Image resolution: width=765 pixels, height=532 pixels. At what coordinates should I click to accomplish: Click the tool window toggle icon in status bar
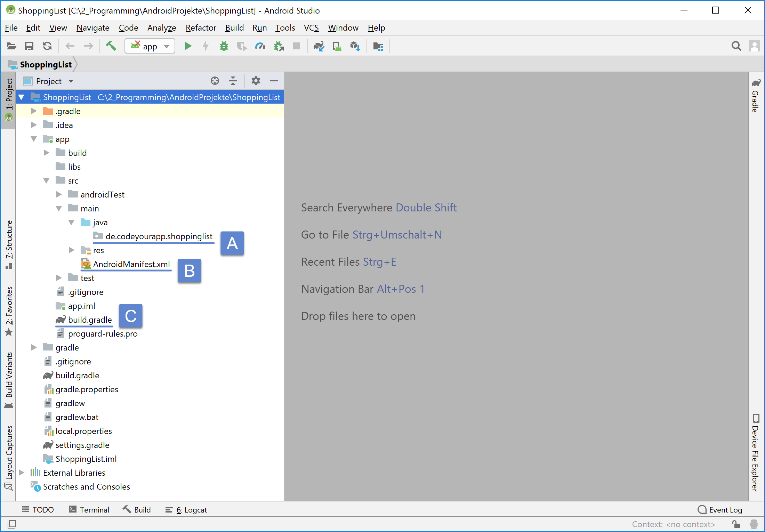pyautogui.click(x=12, y=524)
